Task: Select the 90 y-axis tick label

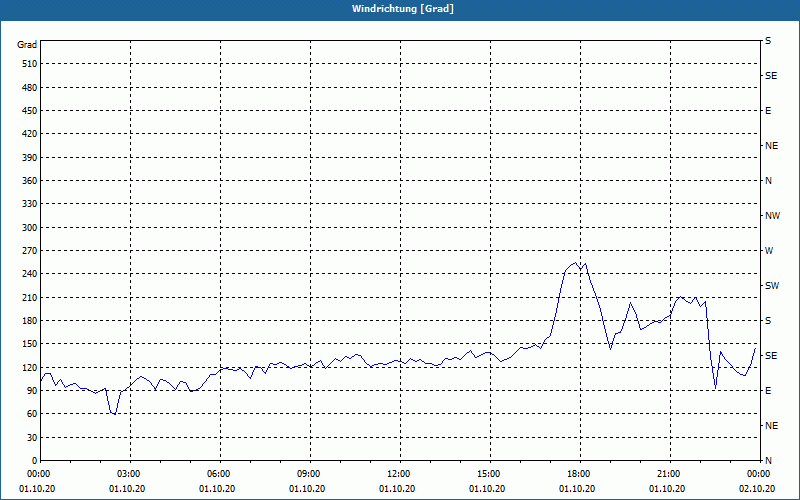Action: (x=32, y=390)
